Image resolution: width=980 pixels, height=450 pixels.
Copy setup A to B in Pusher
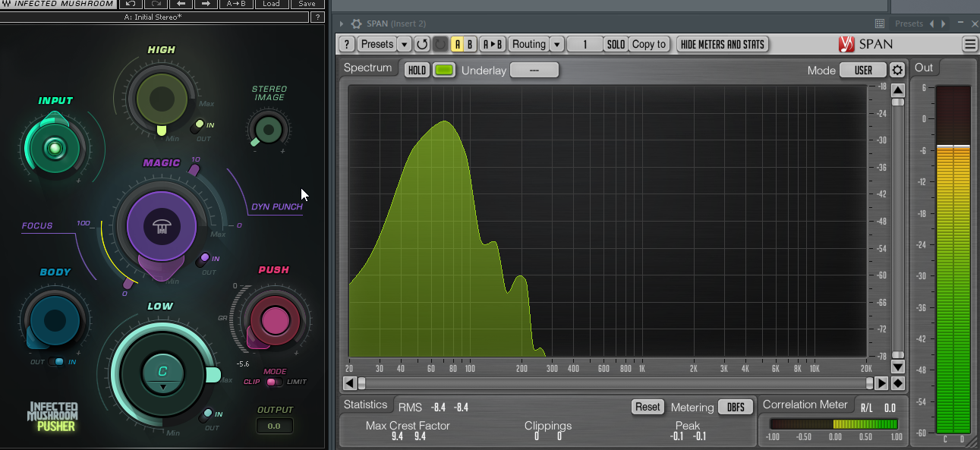point(237,4)
